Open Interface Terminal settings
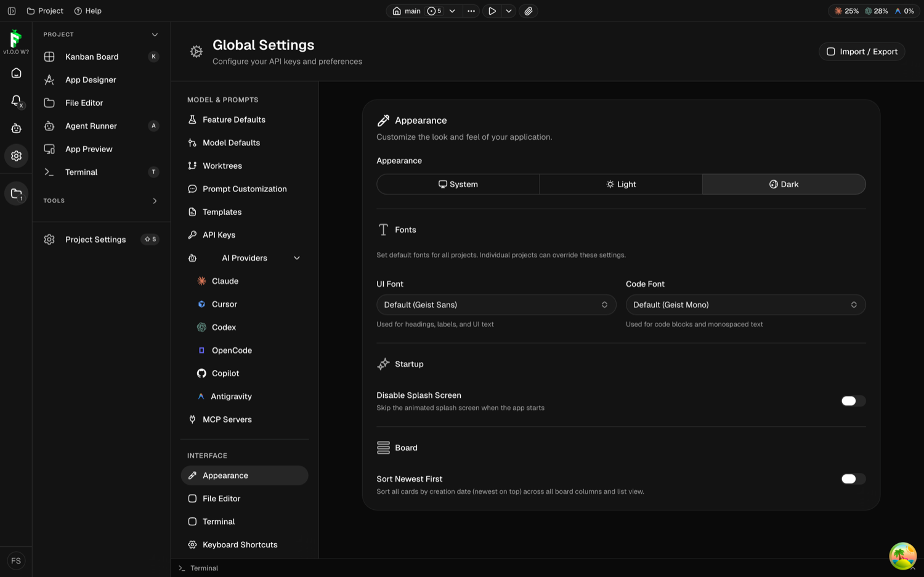The height and width of the screenshot is (577, 924). point(245,522)
